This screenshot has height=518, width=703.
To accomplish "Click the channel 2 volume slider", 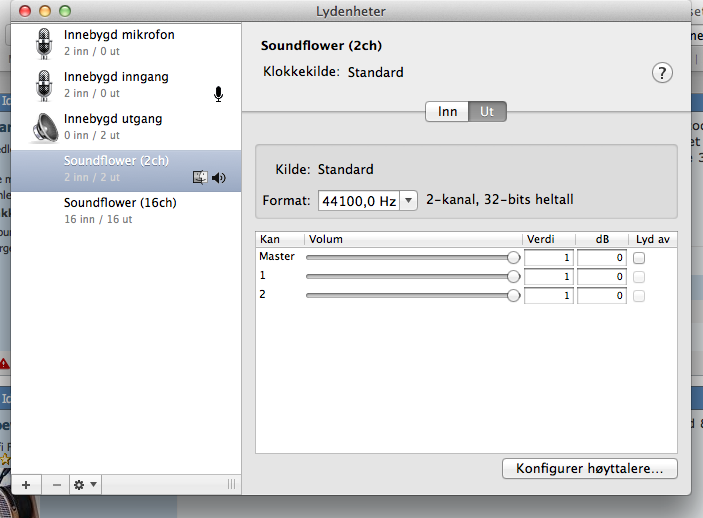I will click(412, 295).
